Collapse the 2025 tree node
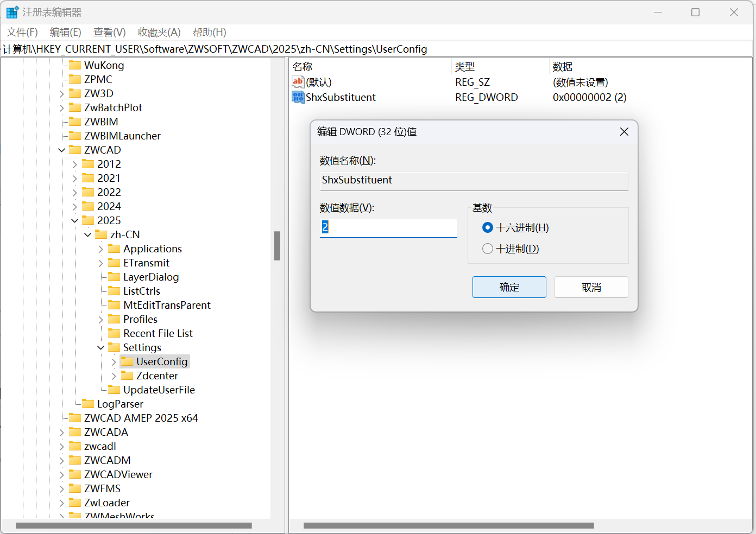This screenshot has height=534, width=756. tap(75, 221)
